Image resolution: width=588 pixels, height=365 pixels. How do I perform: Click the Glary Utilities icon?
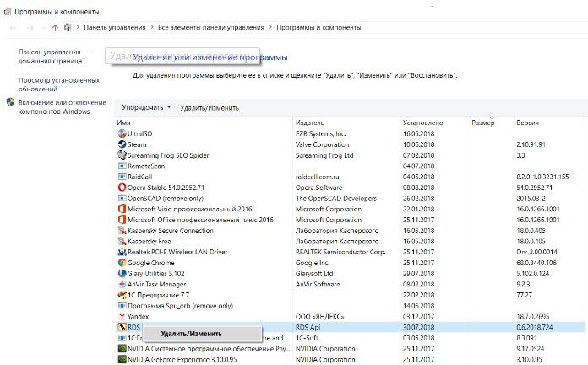tap(122, 274)
